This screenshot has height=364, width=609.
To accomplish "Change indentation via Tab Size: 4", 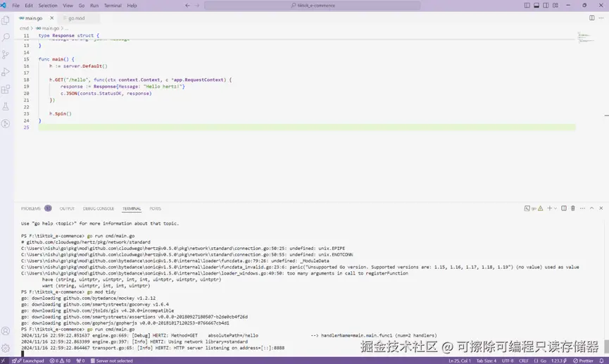I will click(x=486, y=360).
